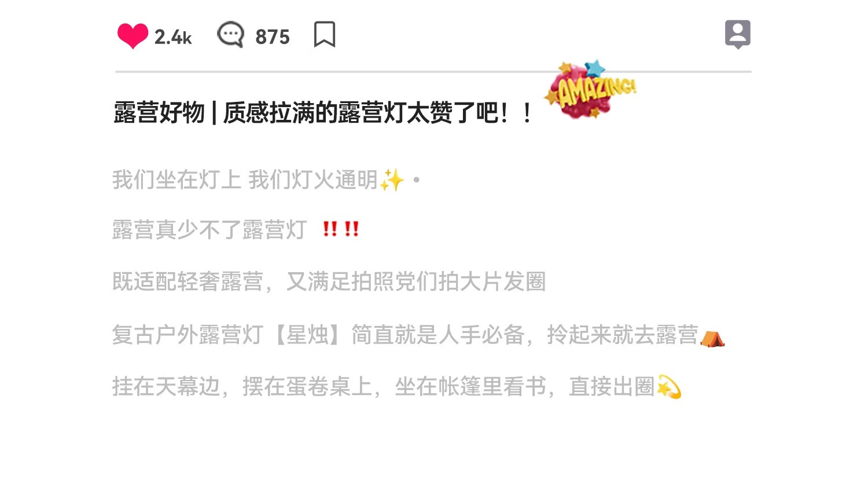The image size is (868, 483).
Task: Open the user profile icon
Action: pos(738,34)
